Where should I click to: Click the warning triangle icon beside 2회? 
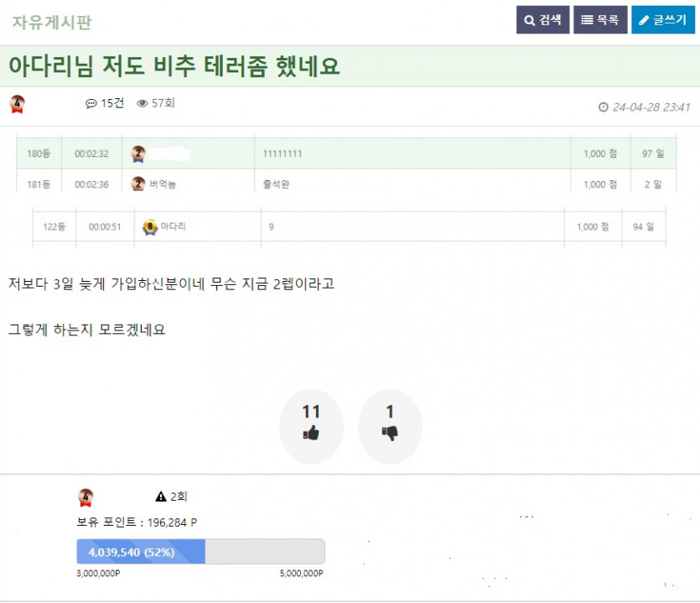(161, 496)
